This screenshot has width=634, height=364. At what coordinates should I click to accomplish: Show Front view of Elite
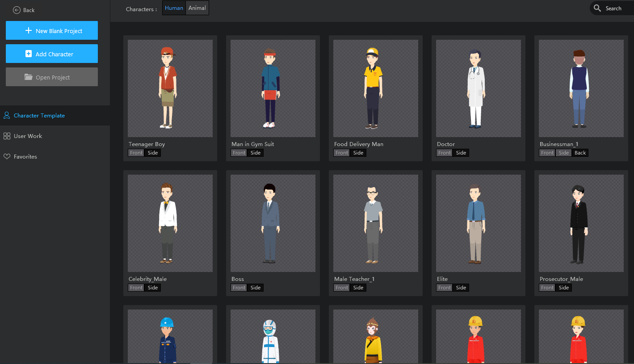pyautogui.click(x=445, y=288)
